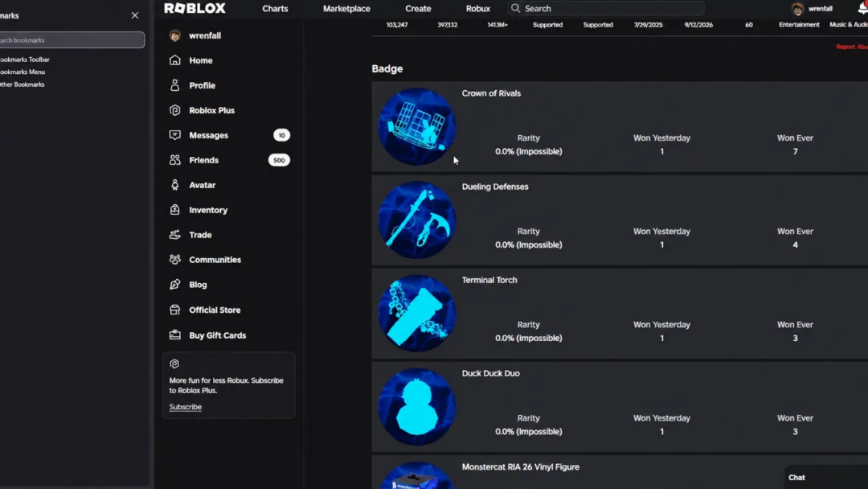Click Monstercat RIA 26 Vinyl Figure title
The height and width of the screenshot is (489, 868).
(x=520, y=466)
